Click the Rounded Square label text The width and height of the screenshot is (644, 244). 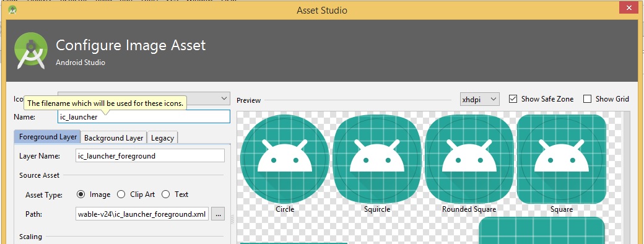(469, 209)
